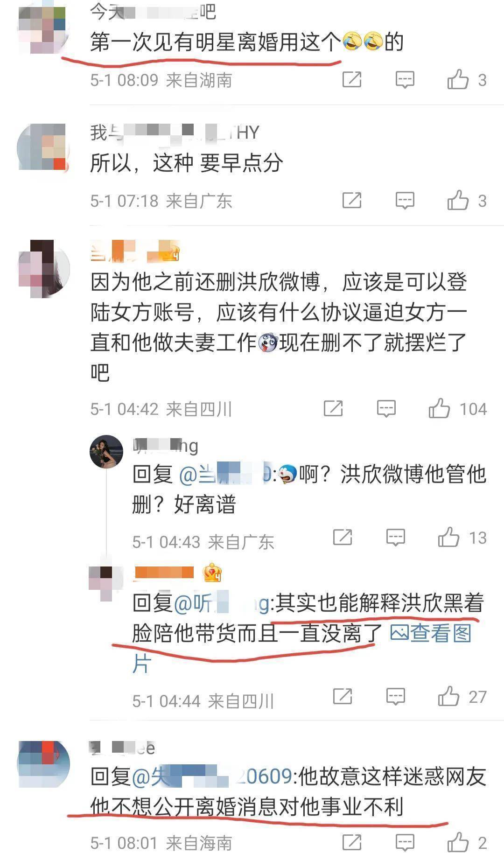The width and height of the screenshot is (504, 853).
Task: Share the 07:18 Guangdong comment
Action: point(352,200)
